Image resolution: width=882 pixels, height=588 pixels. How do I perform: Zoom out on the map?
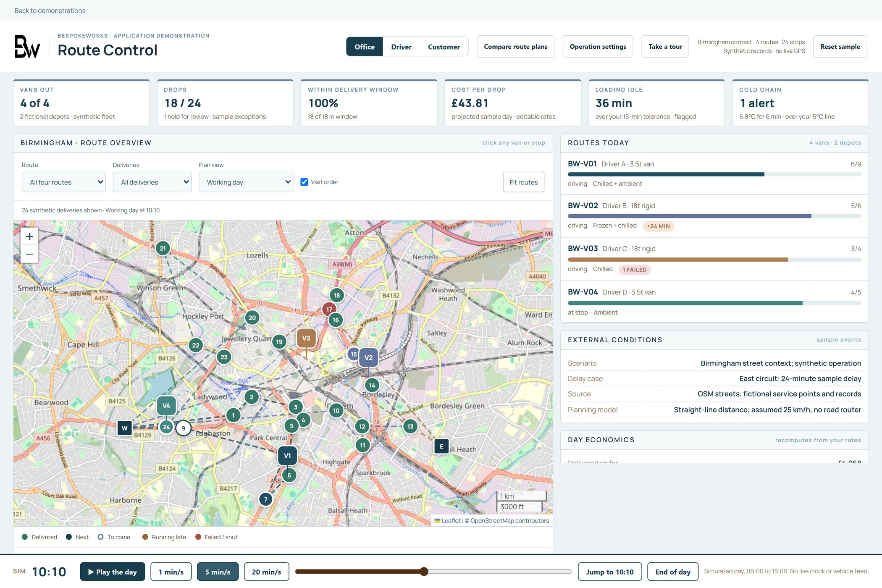(x=30, y=254)
